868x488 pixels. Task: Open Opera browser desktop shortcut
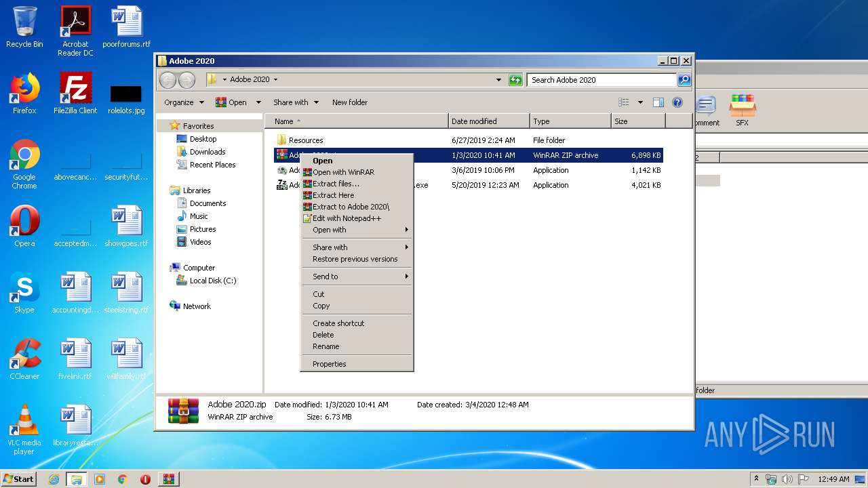[x=24, y=226]
